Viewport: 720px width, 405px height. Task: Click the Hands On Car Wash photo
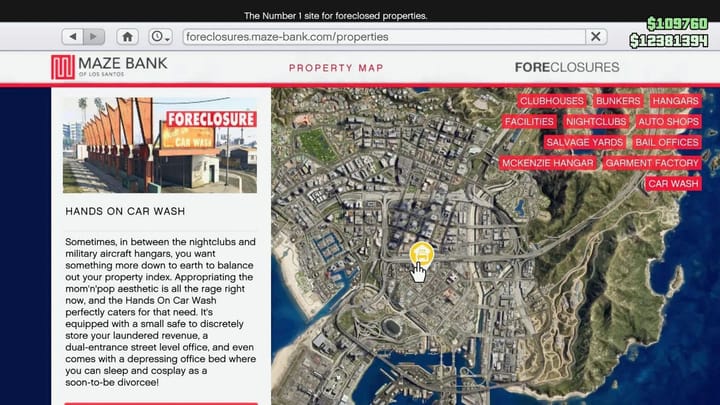pos(160,145)
